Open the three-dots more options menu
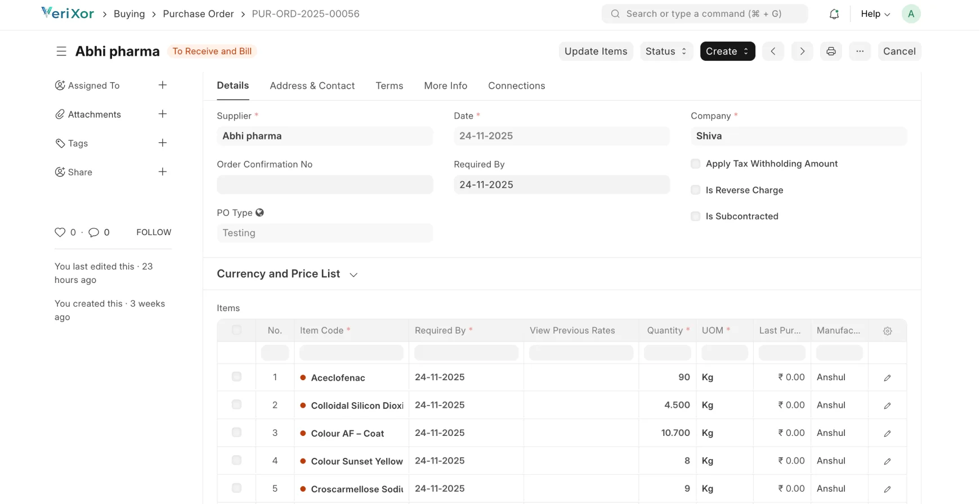The height and width of the screenshot is (504, 980). [860, 51]
